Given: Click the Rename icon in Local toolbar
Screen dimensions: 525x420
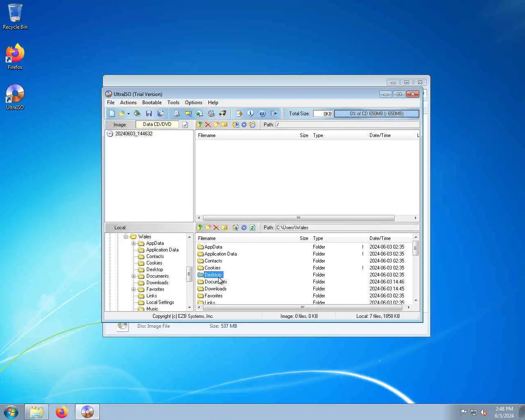Looking at the screenshot, I should tap(224, 228).
